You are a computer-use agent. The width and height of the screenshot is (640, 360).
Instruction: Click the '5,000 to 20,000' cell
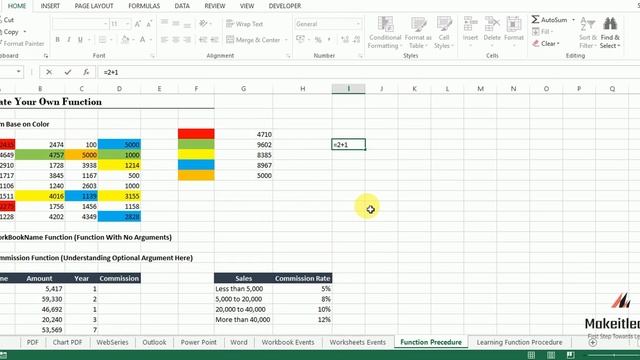pyautogui.click(x=244, y=299)
